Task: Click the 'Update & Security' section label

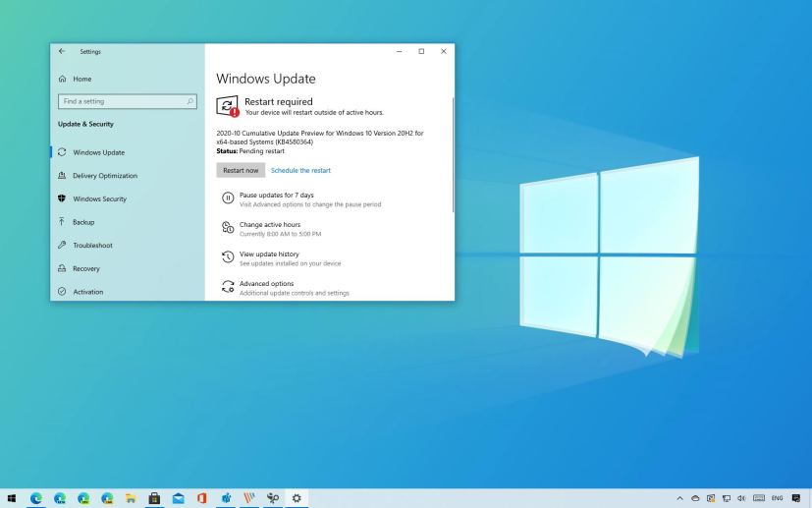Action: [x=85, y=125]
